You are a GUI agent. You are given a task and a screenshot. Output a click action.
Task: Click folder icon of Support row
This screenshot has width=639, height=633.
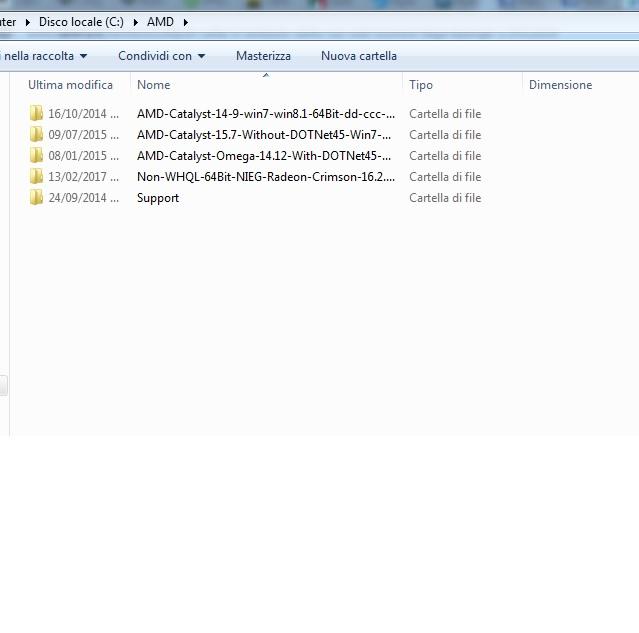pyautogui.click(x=36, y=197)
